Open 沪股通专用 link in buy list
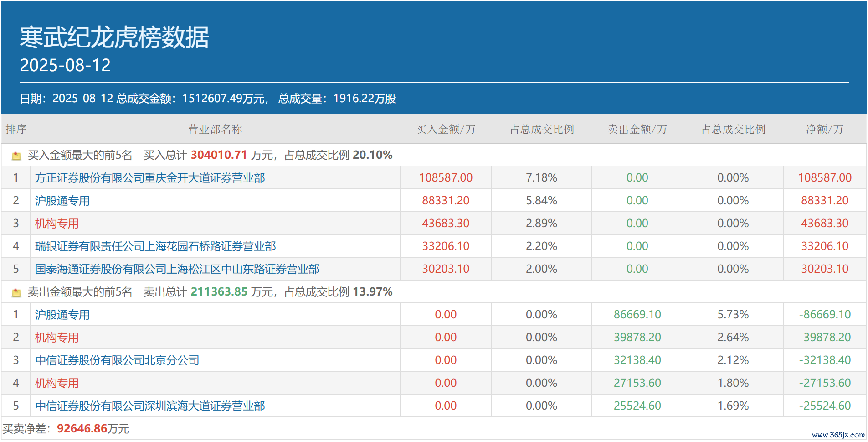The image size is (868, 442). (62, 201)
